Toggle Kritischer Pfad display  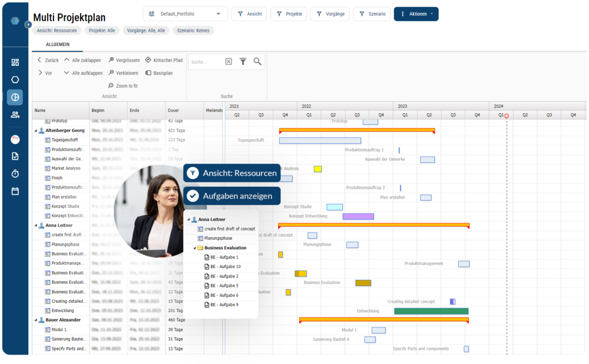(x=148, y=60)
